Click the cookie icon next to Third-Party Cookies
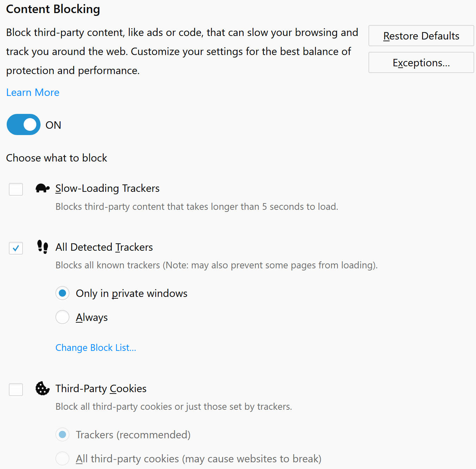Viewport: 476px width, 469px height. click(42, 389)
